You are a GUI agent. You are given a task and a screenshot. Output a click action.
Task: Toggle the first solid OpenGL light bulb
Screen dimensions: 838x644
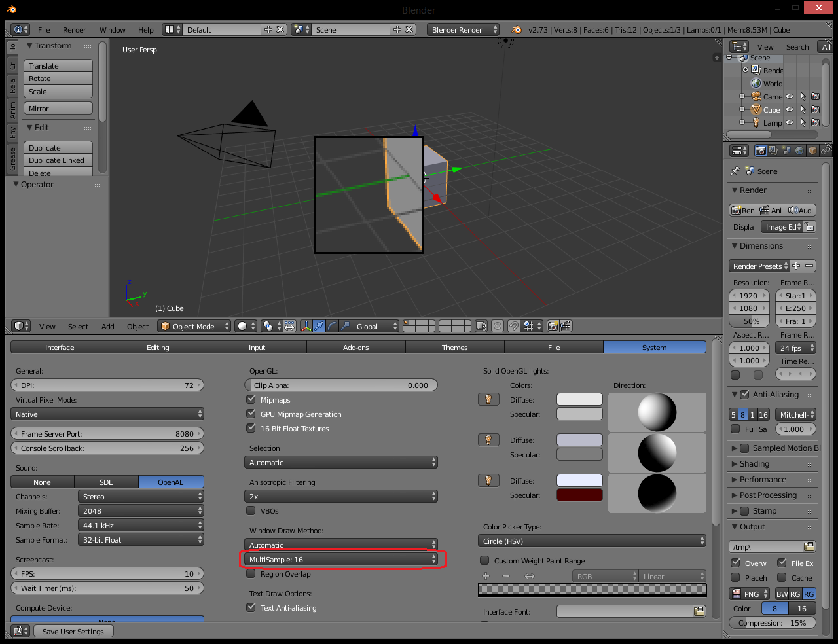tap(488, 399)
